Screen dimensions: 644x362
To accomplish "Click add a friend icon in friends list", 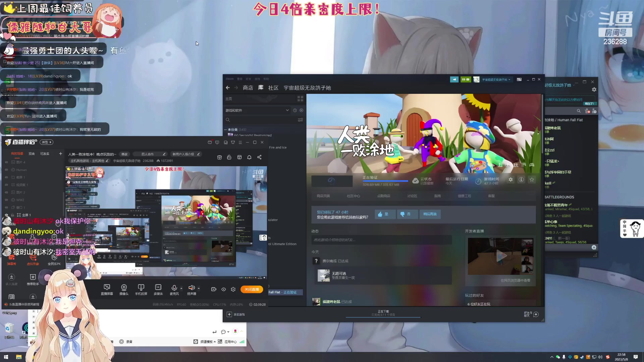I will pos(594,111).
